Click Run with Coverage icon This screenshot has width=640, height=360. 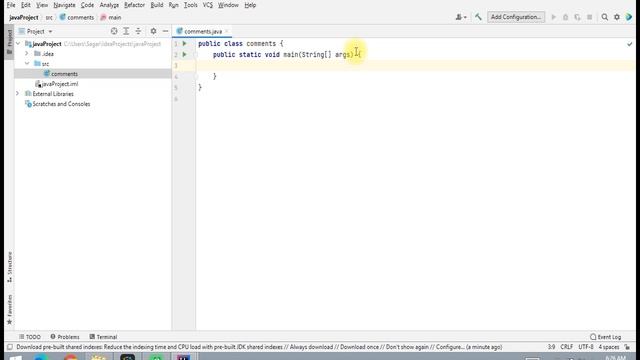[x=577, y=17]
